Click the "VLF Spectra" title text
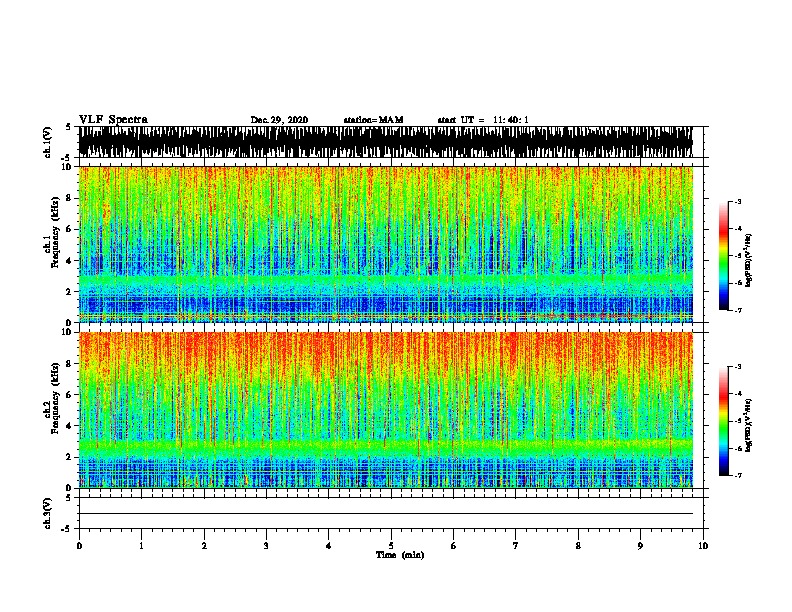This screenshot has height=612, width=792. tap(113, 120)
